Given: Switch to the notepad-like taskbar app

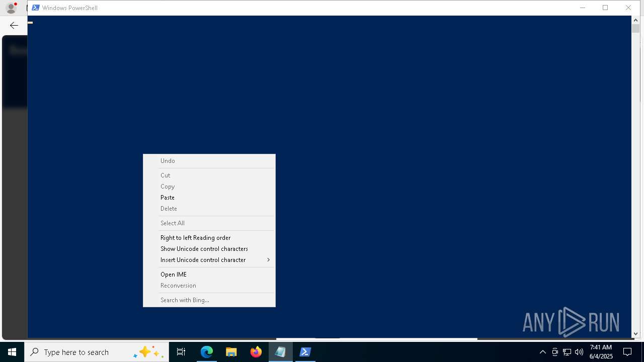Looking at the screenshot, I should pos(281,352).
